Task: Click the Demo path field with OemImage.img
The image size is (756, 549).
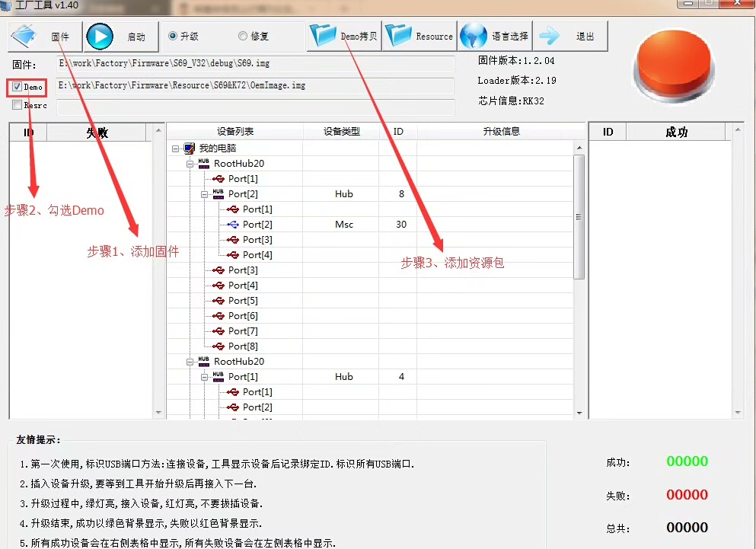Action: [x=256, y=86]
